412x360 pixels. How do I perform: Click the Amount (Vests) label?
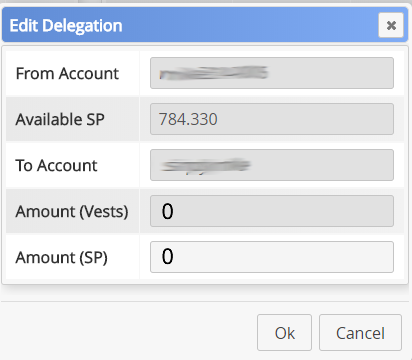point(72,212)
